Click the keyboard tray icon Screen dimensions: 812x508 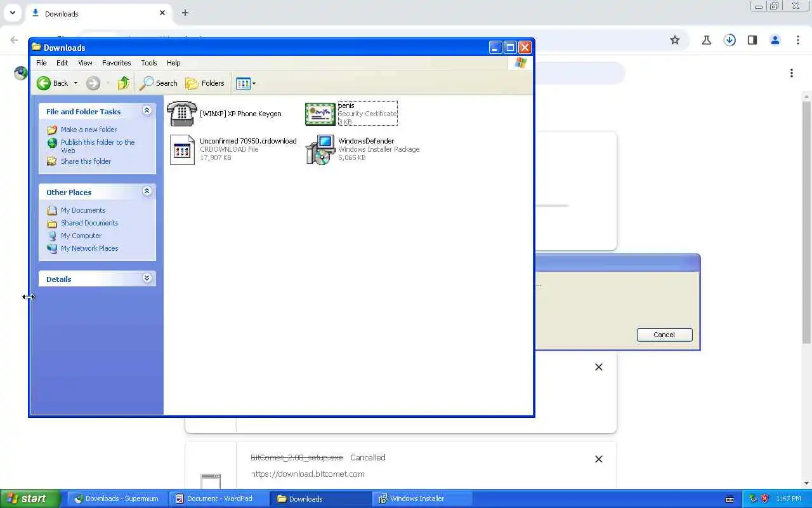tap(730, 498)
